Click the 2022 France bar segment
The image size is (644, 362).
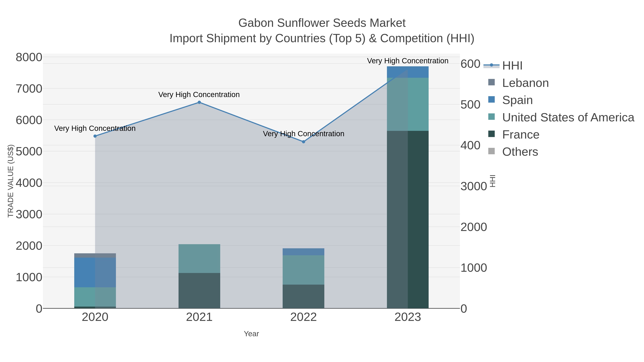[304, 296]
